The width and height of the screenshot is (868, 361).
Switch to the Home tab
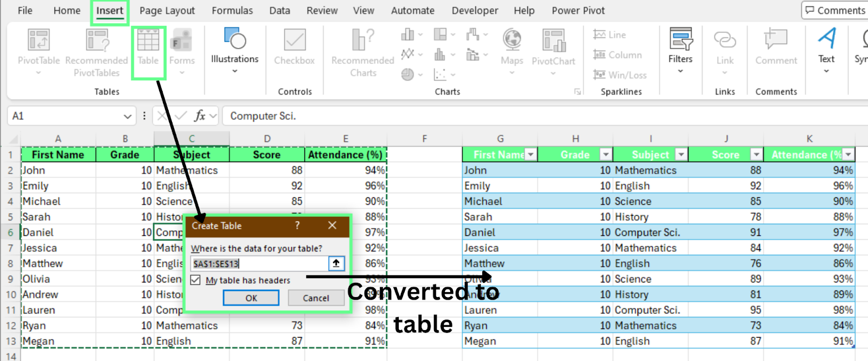tap(67, 10)
